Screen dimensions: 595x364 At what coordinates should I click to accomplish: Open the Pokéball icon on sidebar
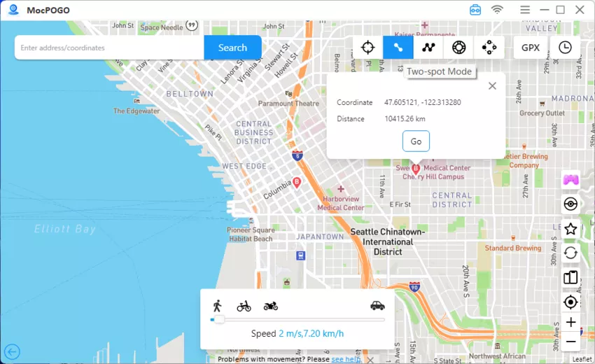tap(570, 204)
